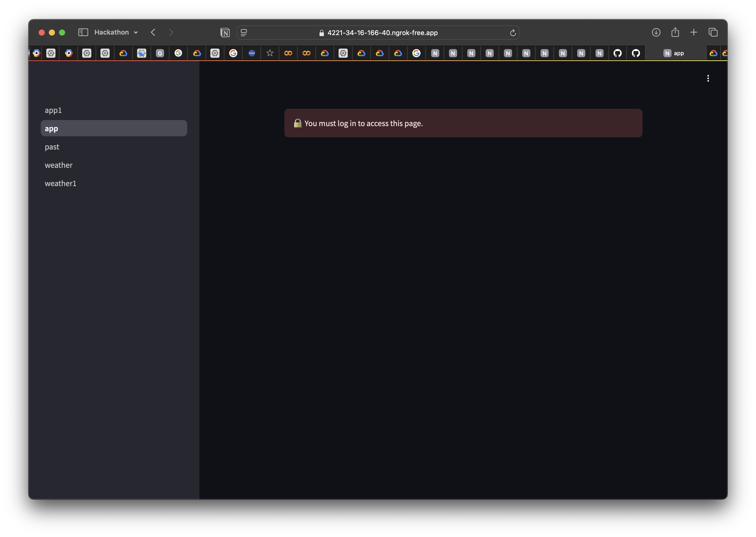
Task: Show the tab overview grid
Action: click(x=713, y=32)
